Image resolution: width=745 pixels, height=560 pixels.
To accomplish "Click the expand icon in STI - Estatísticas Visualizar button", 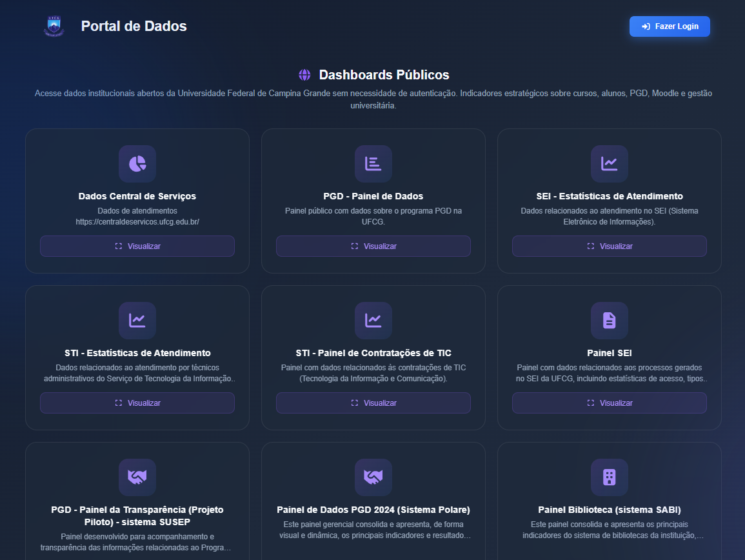I will (x=118, y=403).
